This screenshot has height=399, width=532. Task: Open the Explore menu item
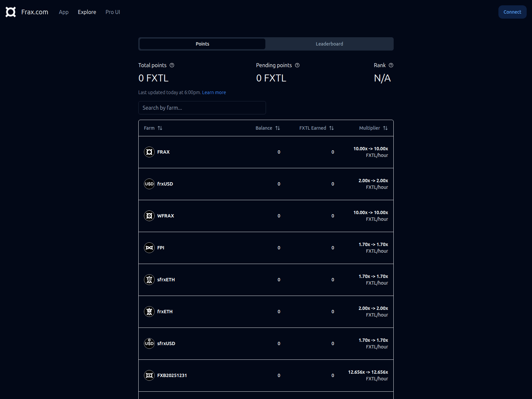click(x=87, y=12)
